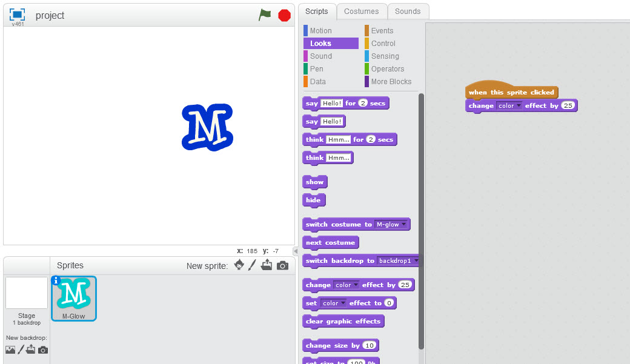This screenshot has width=630, height=364.
Task: Select the M-Glow sprite thumbnail
Action: [74, 298]
